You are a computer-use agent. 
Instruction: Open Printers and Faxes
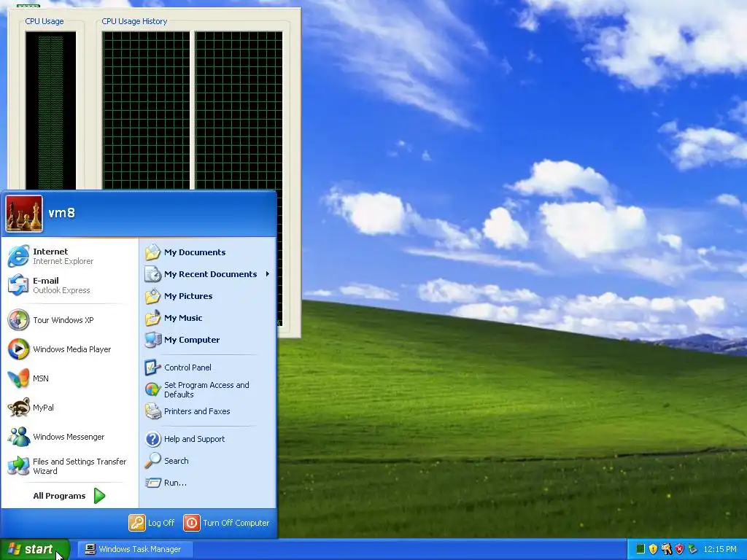(208, 411)
